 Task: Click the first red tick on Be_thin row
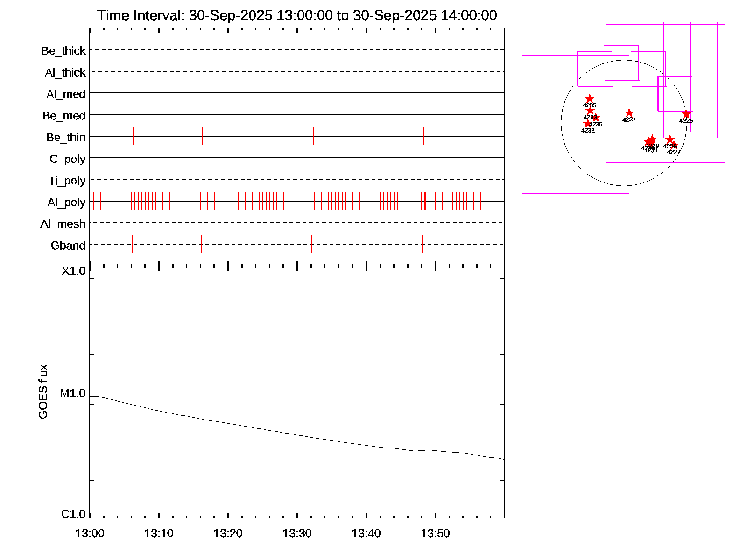coord(134,136)
